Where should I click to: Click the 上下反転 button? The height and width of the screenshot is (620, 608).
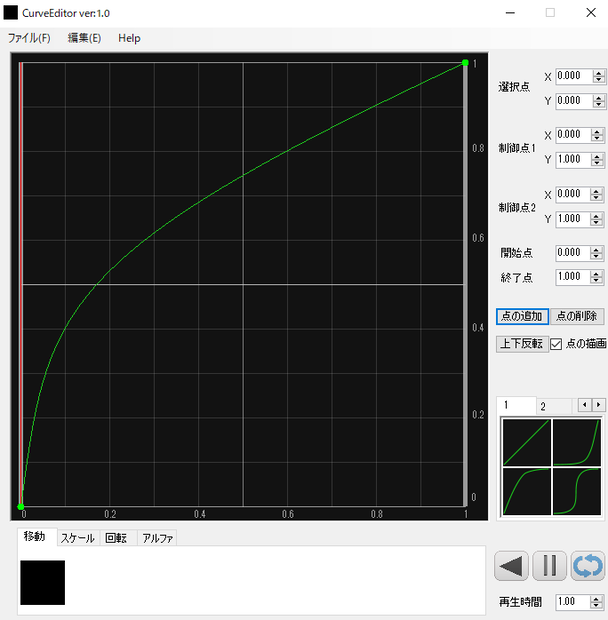[522, 344]
